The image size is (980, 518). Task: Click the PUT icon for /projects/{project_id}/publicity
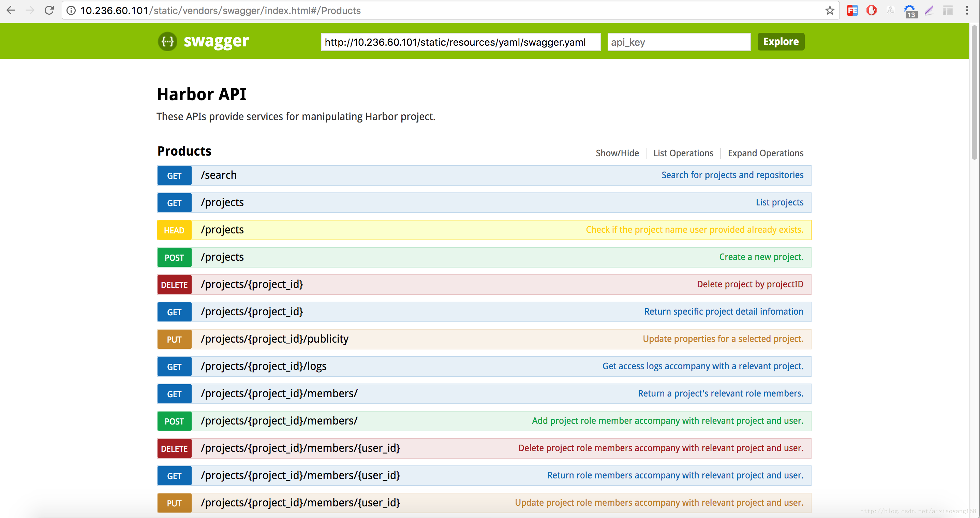[x=174, y=339]
